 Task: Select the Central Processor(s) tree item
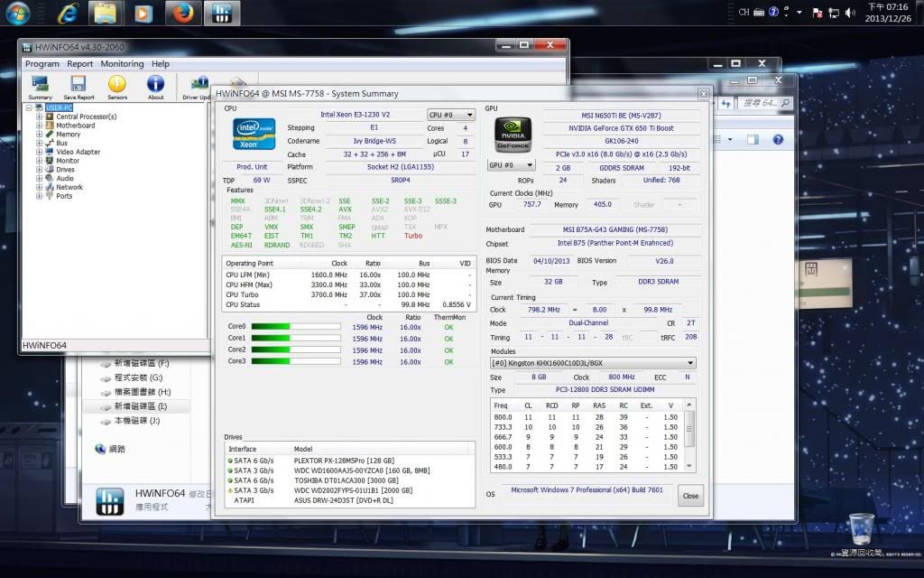point(86,117)
